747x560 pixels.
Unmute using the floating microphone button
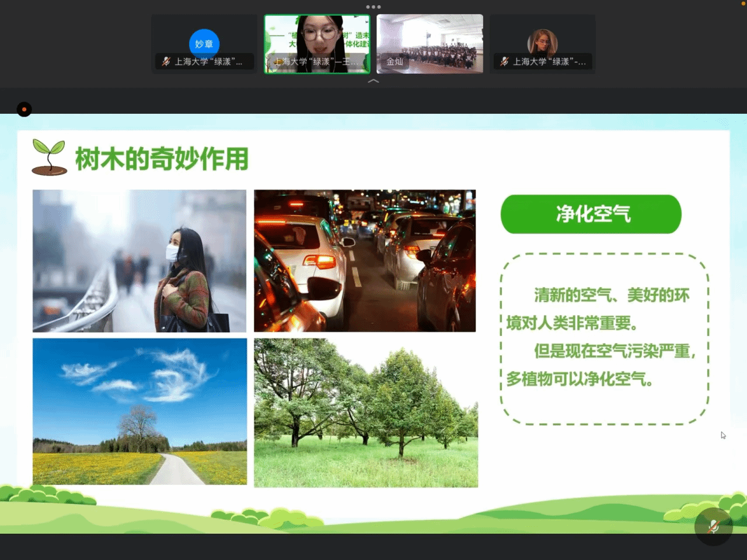point(713,526)
